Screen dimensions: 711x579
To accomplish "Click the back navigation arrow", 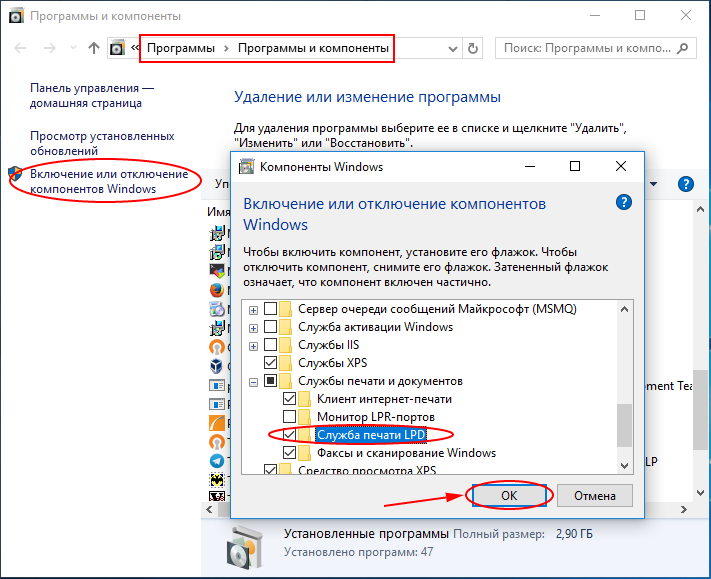I will [x=20, y=48].
